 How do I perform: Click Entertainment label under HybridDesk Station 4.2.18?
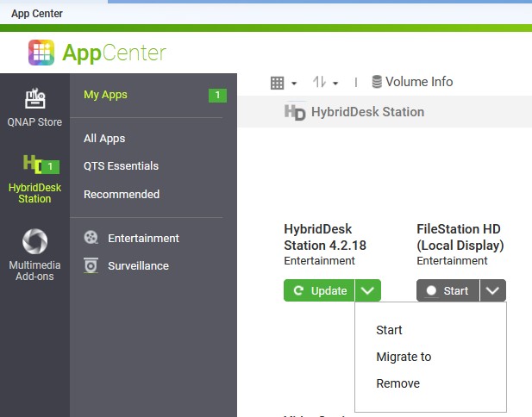(x=319, y=261)
